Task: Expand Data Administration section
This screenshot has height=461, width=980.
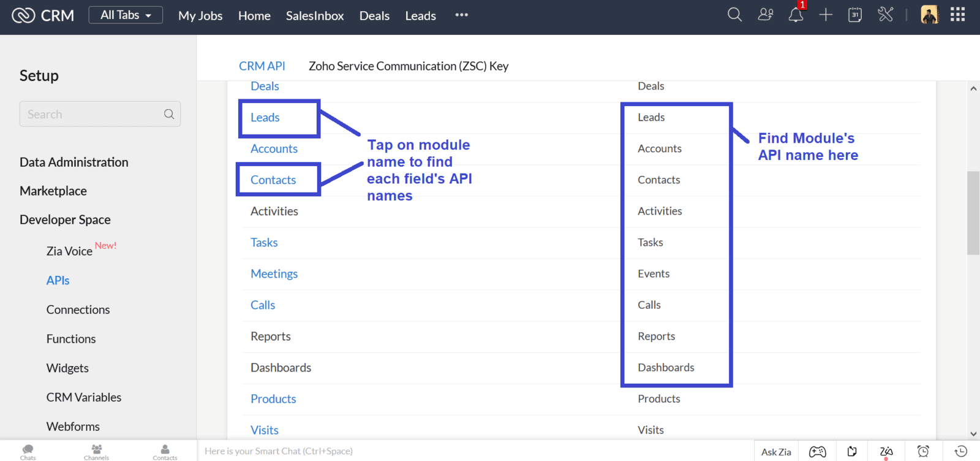Action: click(74, 162)
